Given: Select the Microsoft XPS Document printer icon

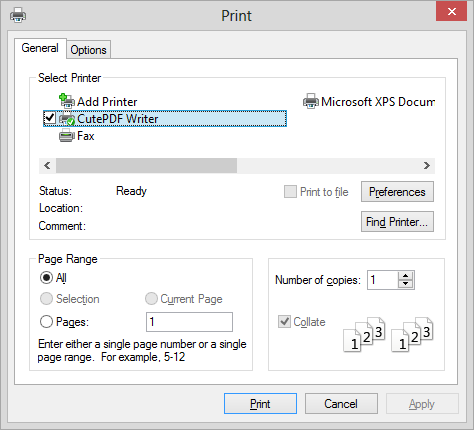Looking at the screenshot, I should 311,101.
